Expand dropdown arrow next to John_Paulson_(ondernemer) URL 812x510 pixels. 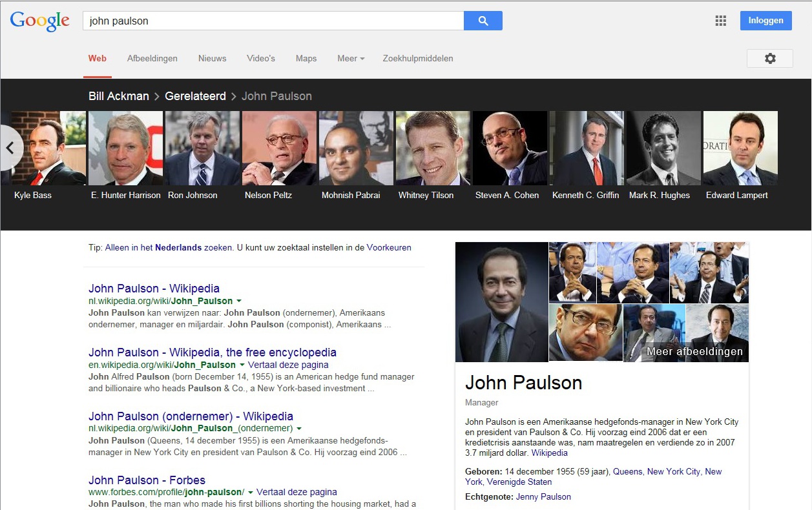[x=299, y=429]
